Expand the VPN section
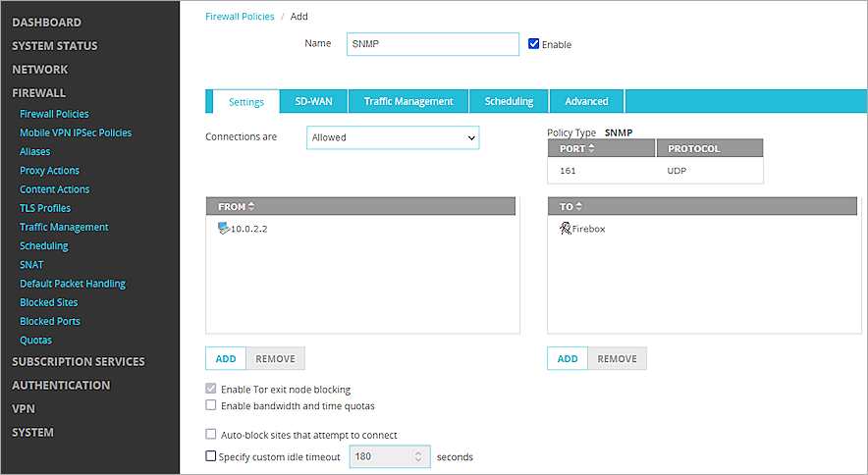868x475 pixels. (x=24, y=408)
